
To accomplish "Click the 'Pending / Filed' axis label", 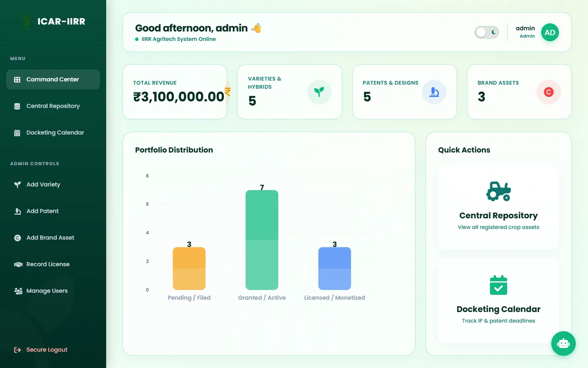I will pyautogui.click(x=189, y=298).
